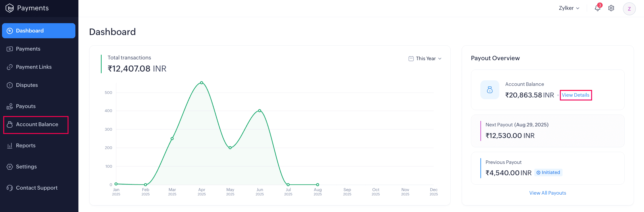
Task: Click View All Payouts
Action: point(547,193)
